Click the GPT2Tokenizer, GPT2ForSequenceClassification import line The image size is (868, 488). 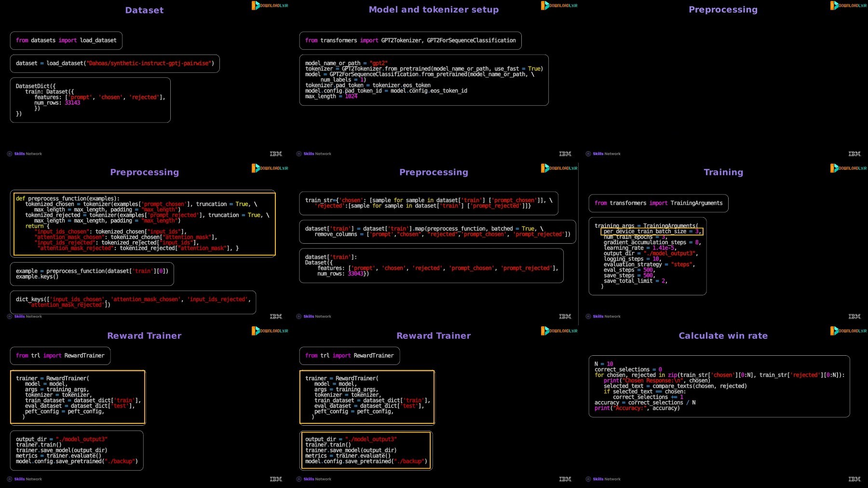pyautogui.click(x=410, y=41)
